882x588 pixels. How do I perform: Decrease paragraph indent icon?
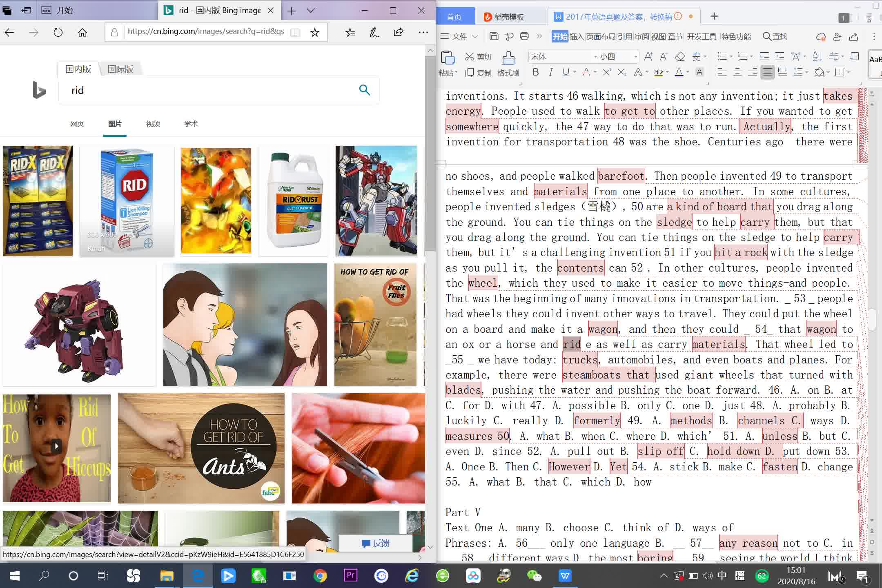[x=764, y=56]
